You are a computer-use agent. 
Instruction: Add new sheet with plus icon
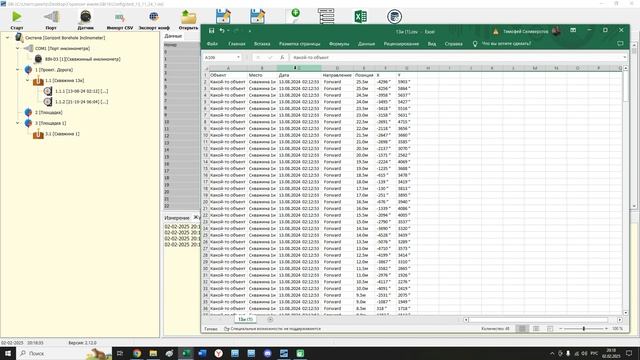coord(270,320)
